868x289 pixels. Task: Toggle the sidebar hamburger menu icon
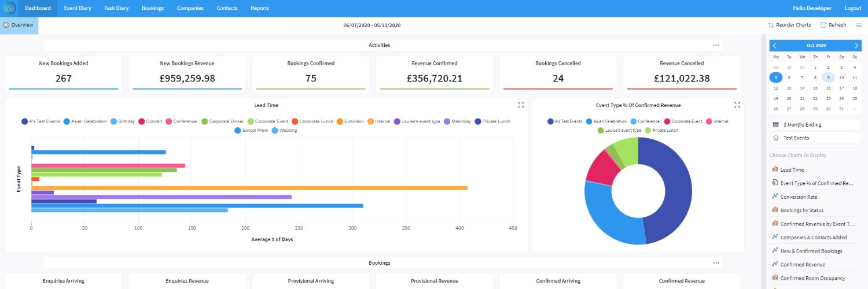point(858,25)
